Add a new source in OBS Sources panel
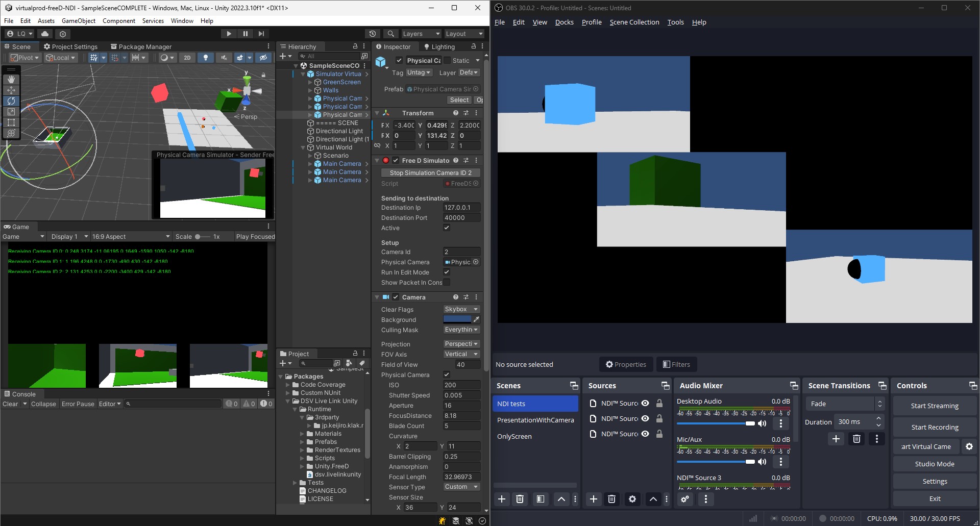980x526 pixels. [x=593, y=499]
